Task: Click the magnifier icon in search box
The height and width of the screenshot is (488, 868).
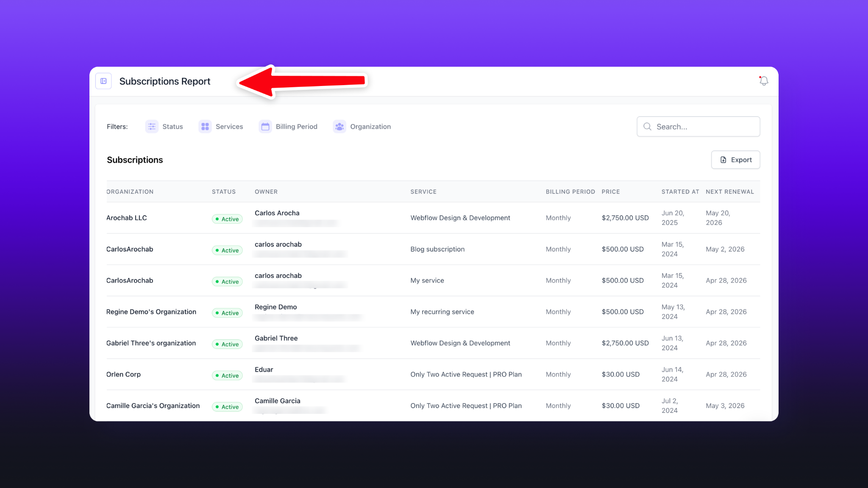Action: tap(647, 126)
